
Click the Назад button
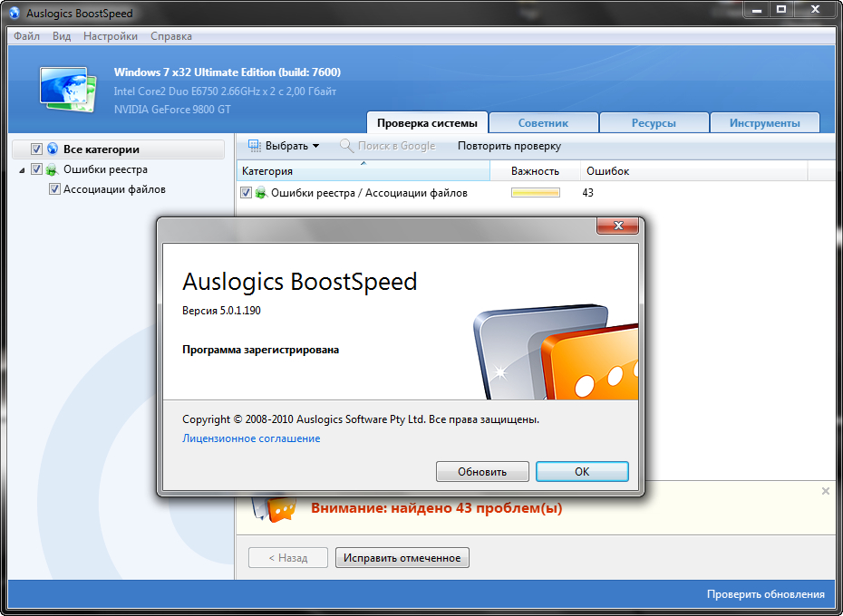coord(288,557)
